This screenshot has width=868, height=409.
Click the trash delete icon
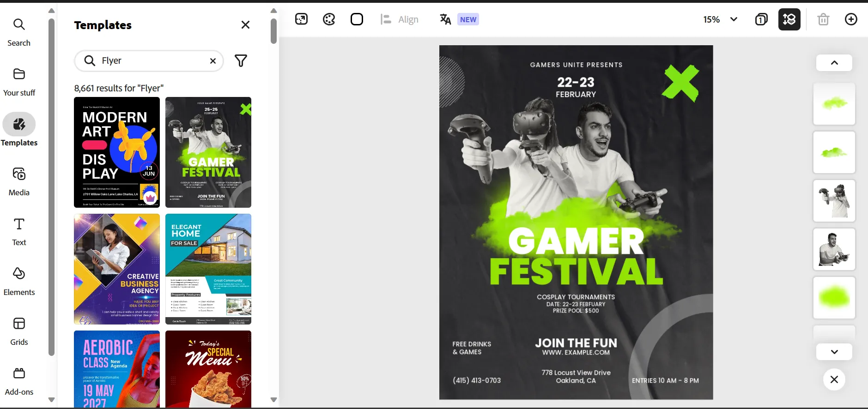click(823, 19)
